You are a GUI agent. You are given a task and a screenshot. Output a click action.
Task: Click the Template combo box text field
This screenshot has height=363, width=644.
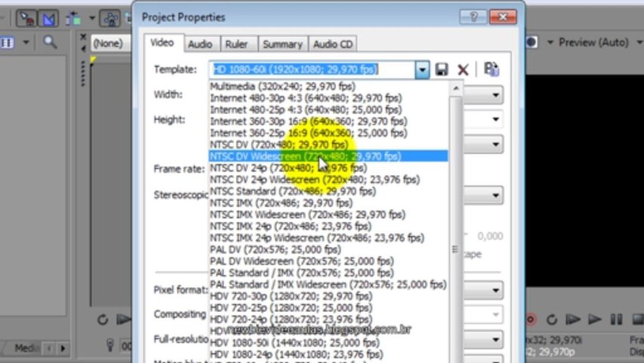pos(312,70)
